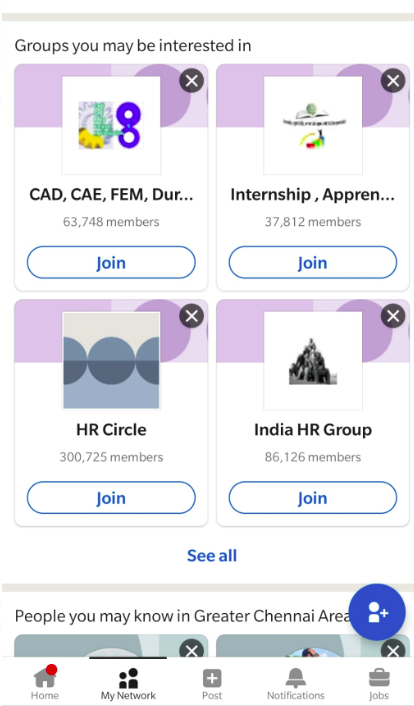
Task: Remove HR Circle from suggestions
Action: coord(191,316)
